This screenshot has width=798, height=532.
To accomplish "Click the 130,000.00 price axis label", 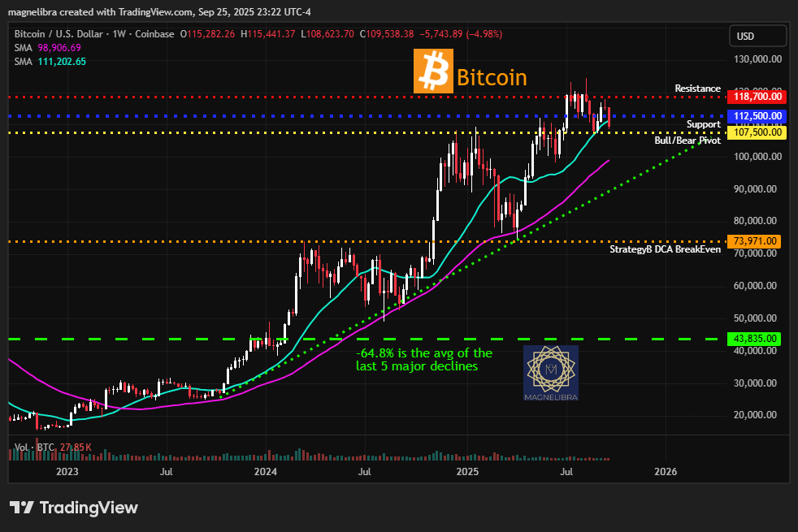I will [757, 59].
